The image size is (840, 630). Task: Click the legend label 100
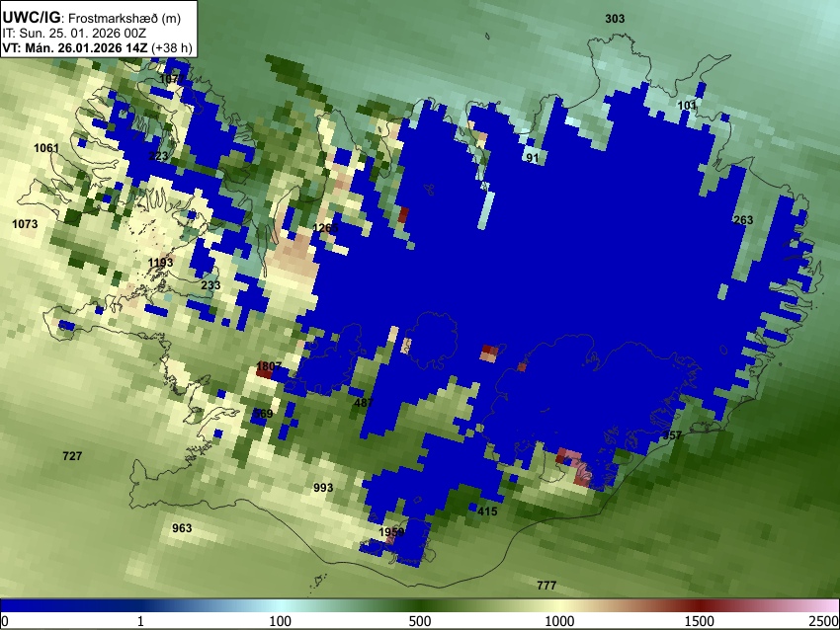[x=281, y=621]
